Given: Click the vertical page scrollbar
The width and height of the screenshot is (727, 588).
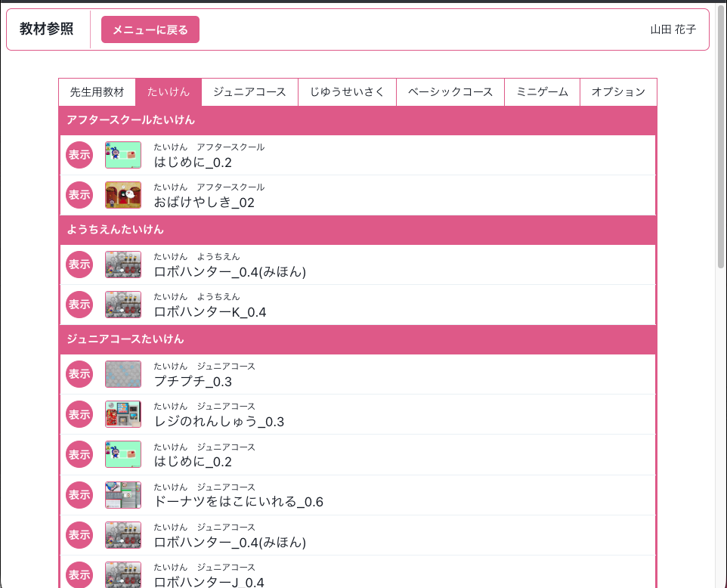Looking at the screenshot, I should tap(721, 136).
